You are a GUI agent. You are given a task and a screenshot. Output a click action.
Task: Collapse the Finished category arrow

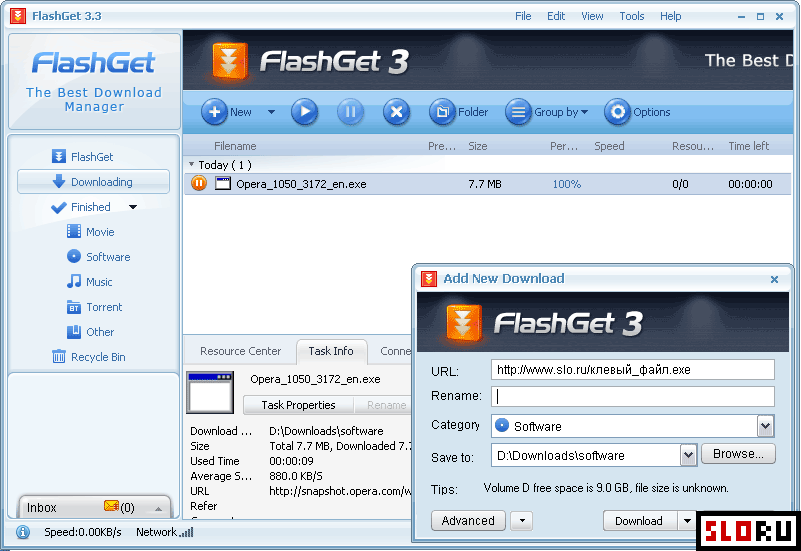coord(133,207)
